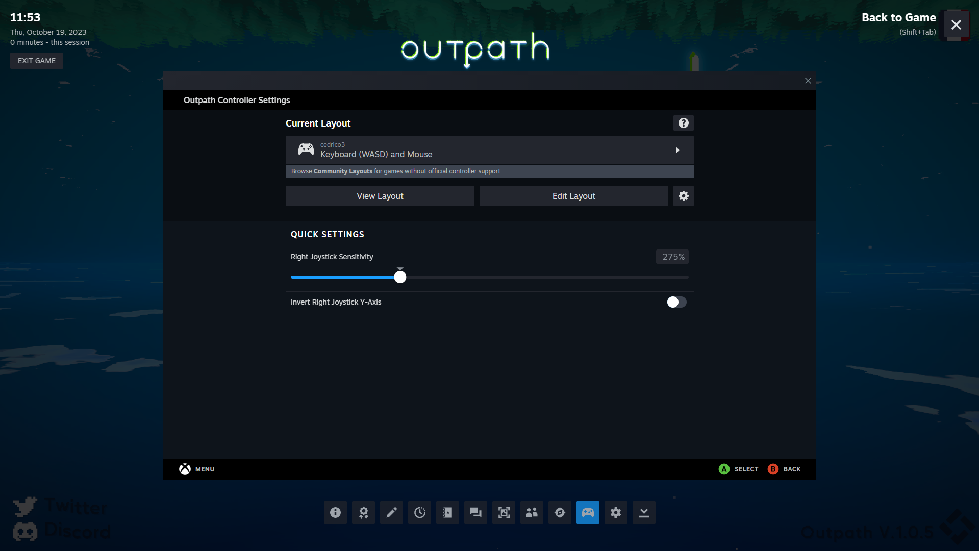The width and height of the screenshot is (980, 551).
Task: Click the Exit Game button
Action: (37, 61)
